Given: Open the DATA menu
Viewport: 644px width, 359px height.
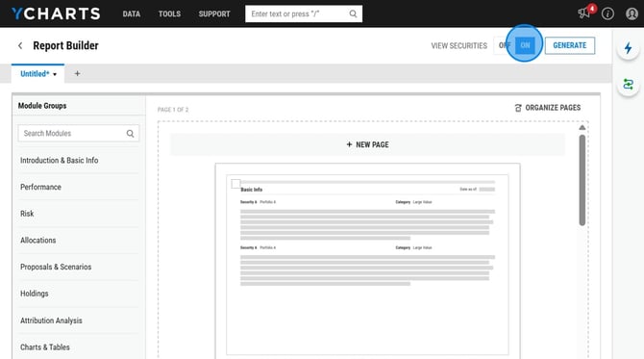Looking at the screenshot, I should (132, 13).
